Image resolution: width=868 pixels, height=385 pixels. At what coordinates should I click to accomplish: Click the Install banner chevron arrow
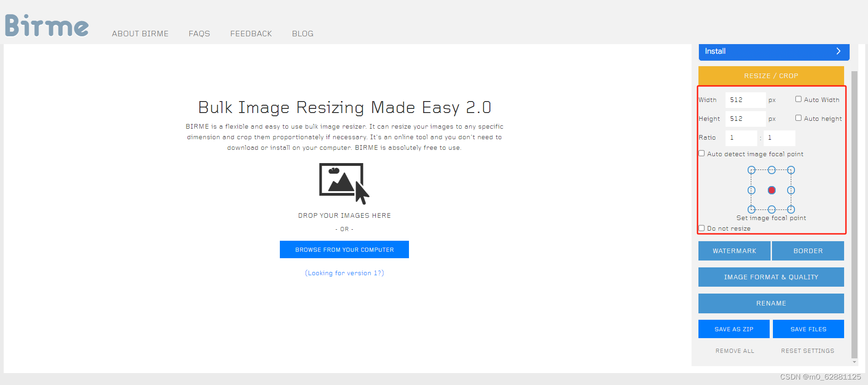pyautogui.click(x=838, y=51)
